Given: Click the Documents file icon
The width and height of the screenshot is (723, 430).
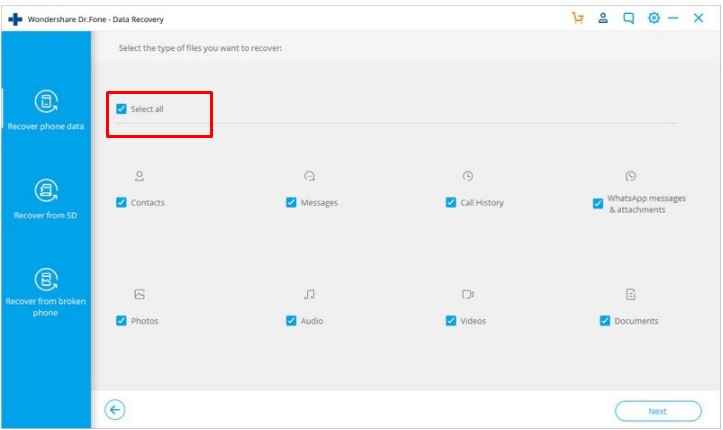Looking at the screenshot, I should (630, 294).
